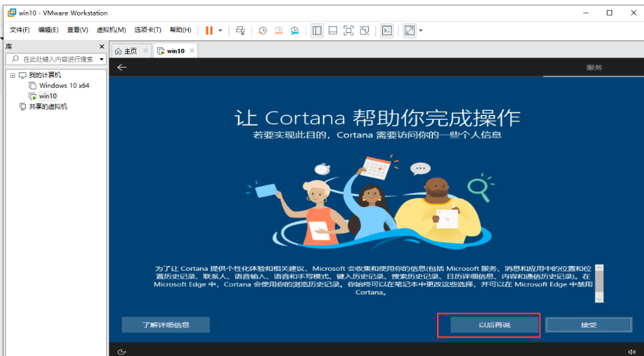The image size is (644, 356).
Task: Click the Cortana text scrollbar thumb
Action: coord(599,281)
